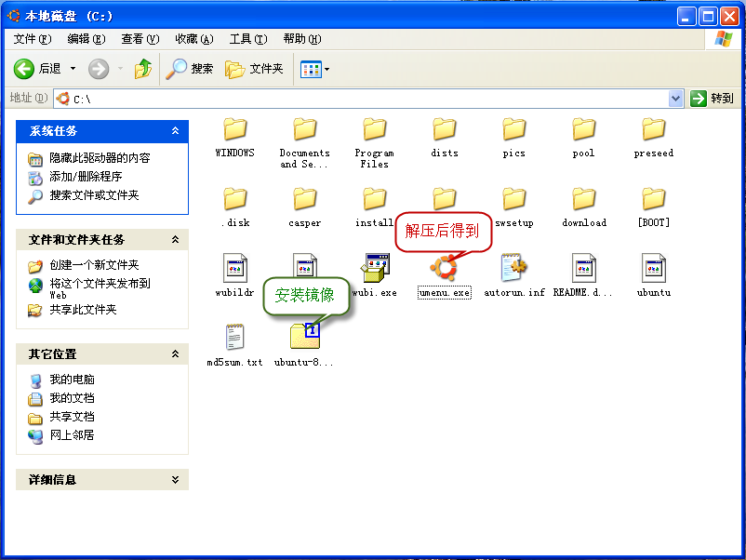Open the Forward history dropdown arrow
The height and width of the screenshot is (560, 746).
click(120, 69)
